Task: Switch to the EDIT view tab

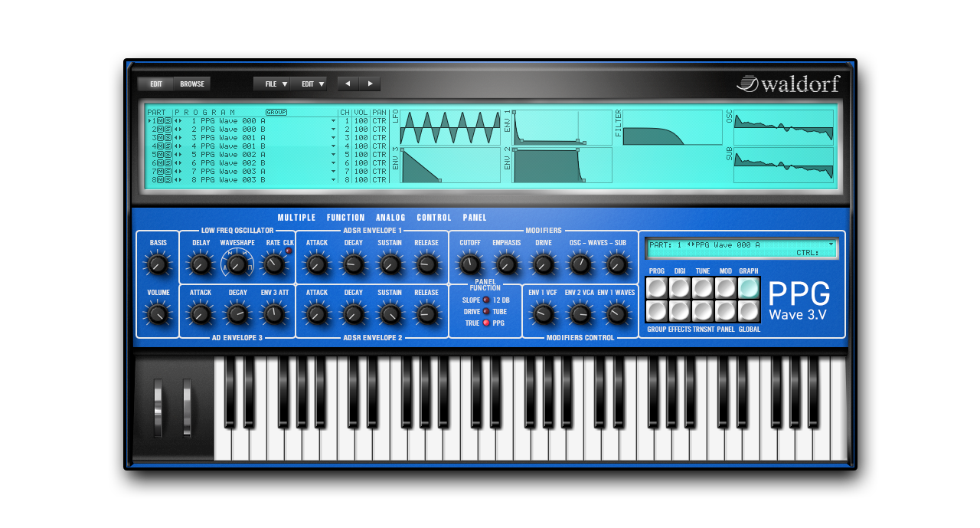Action: click(x=156, y=84)
